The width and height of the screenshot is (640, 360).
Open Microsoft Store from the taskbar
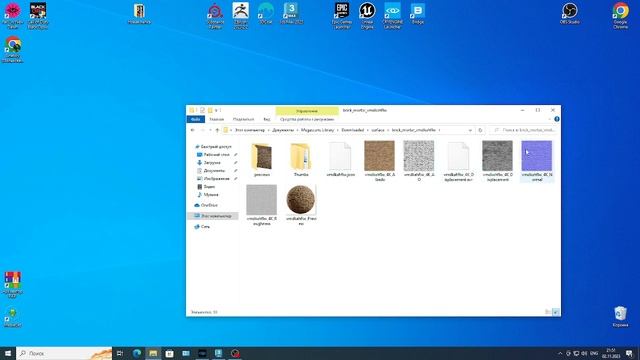point(169,353)
